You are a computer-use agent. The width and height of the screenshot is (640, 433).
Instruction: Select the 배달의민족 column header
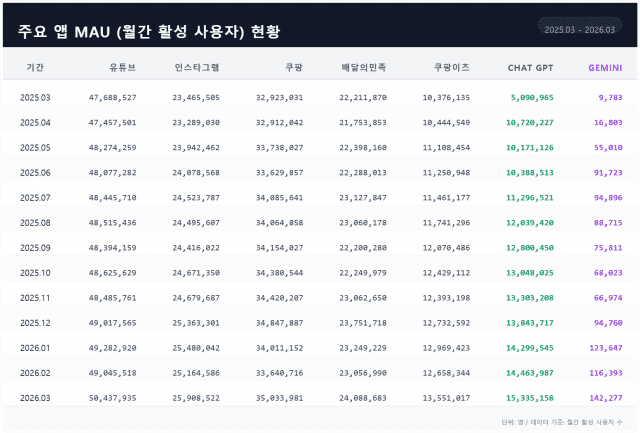pyautogui.click(x=364, y=67)
